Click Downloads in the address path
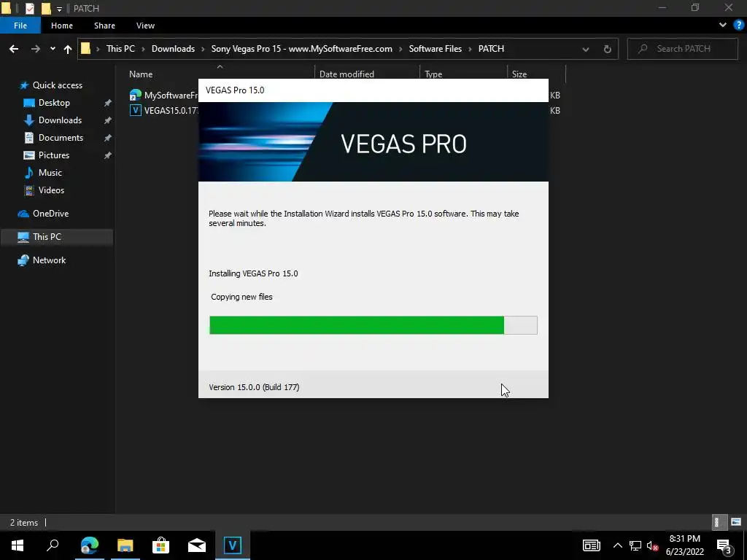Screen dimensions: 747x560 (173, 49)
